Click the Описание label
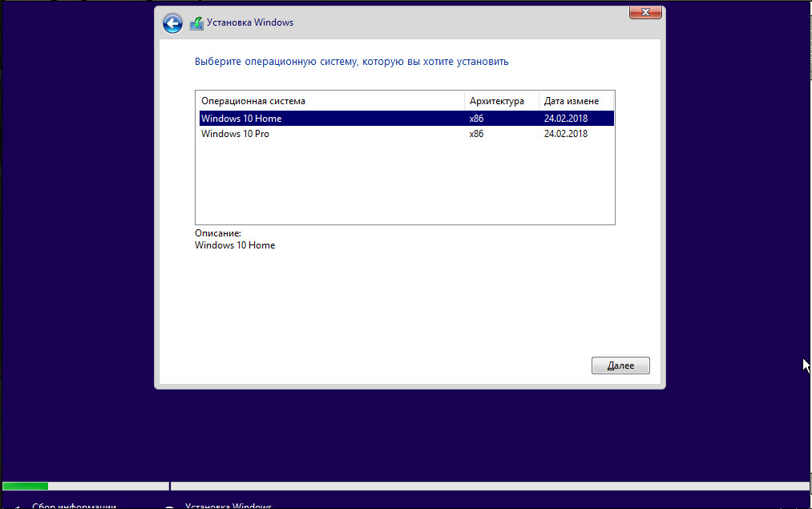 (x=218, y=233)
